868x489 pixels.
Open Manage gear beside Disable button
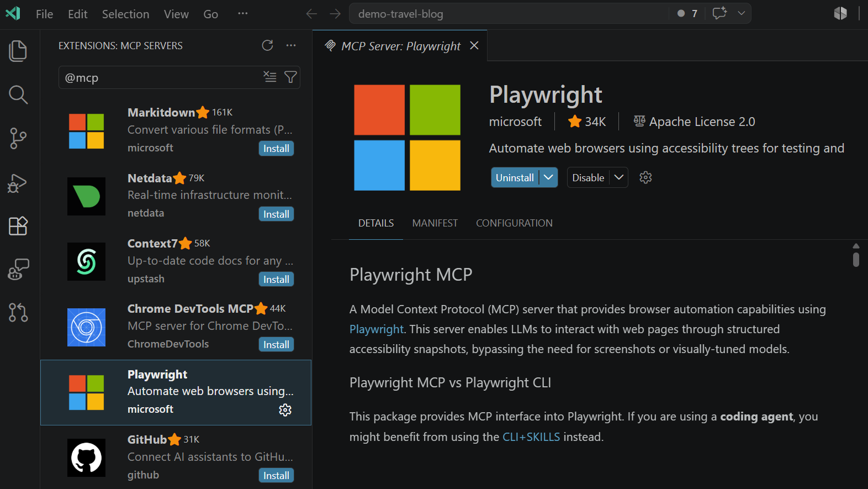pos(645,177)
